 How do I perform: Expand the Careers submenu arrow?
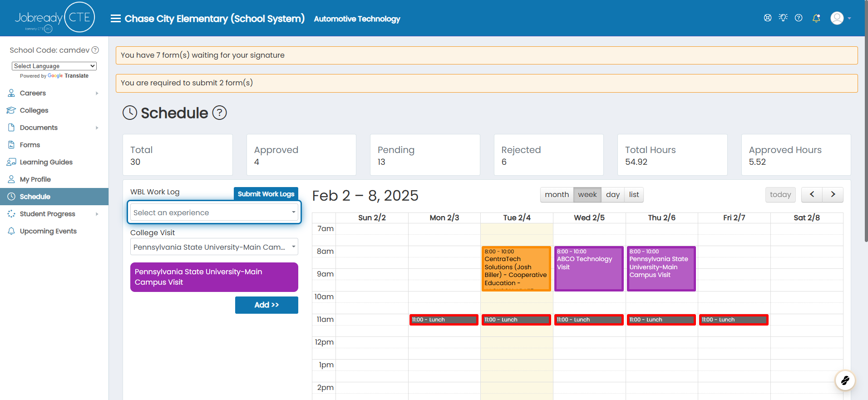(x=97, y=93)
